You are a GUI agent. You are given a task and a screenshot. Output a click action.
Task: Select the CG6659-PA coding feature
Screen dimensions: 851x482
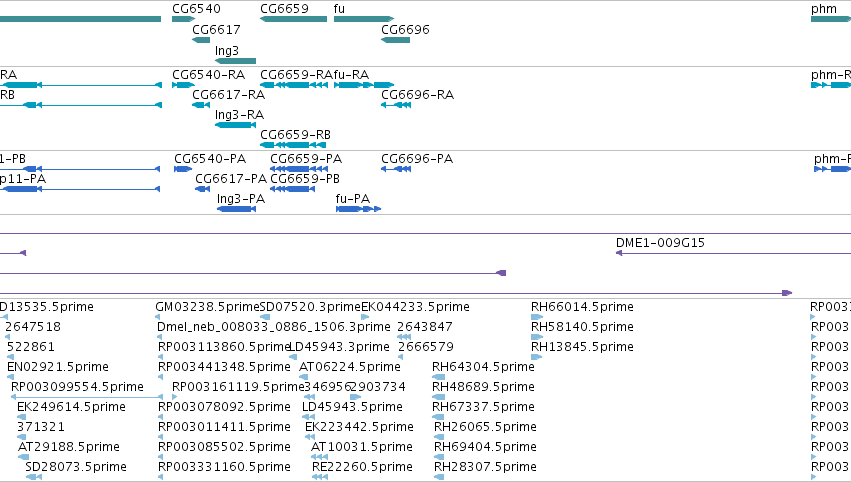coord(299,169)
